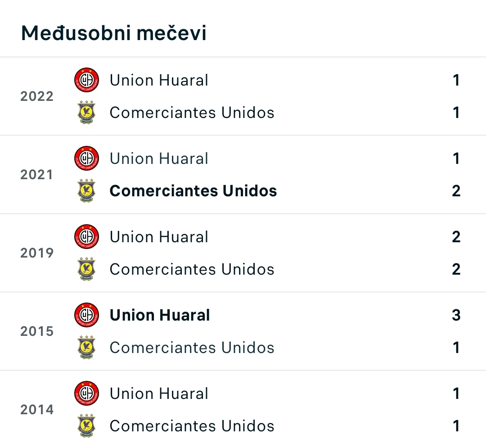Select Comerciantes Unidos name in 2014 row
This screenshot has width=486, height=448.
point(192,425)
